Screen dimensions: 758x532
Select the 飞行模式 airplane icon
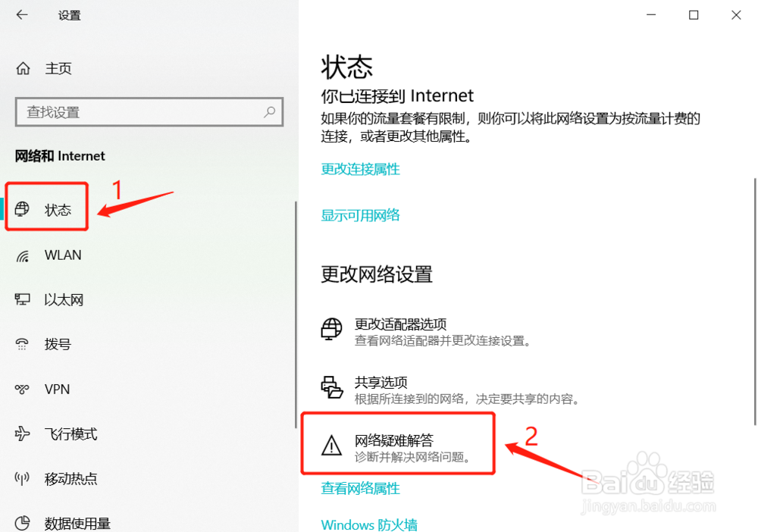(22, 433)
